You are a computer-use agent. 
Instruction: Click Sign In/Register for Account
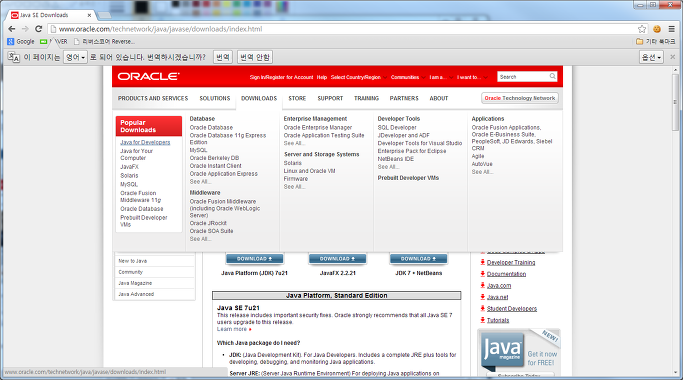point(281,77)
